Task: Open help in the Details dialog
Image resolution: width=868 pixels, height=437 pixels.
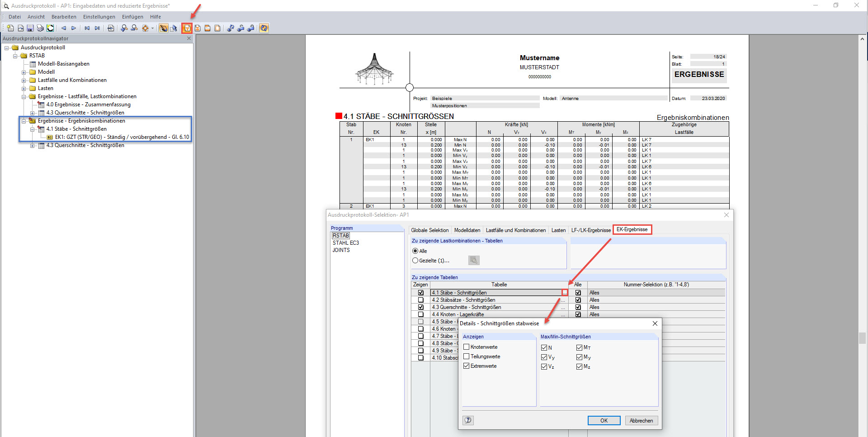Action: [468, 420]
